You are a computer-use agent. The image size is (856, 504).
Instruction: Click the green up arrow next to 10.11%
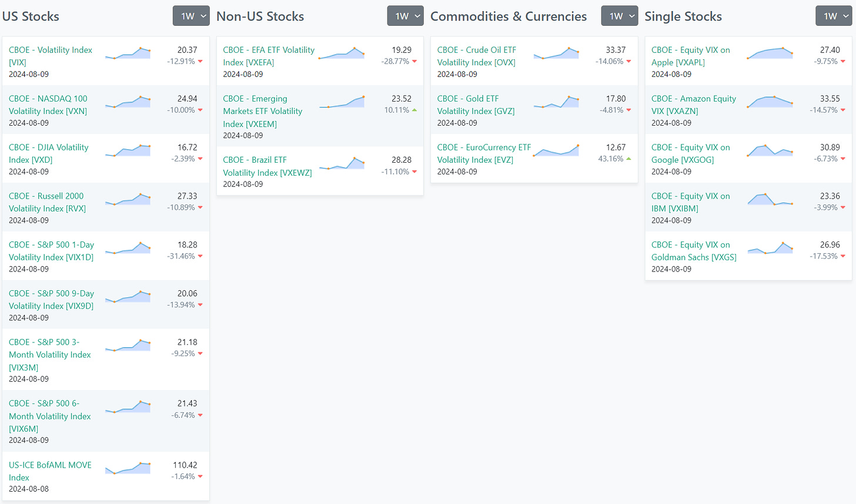pos(414,110)
